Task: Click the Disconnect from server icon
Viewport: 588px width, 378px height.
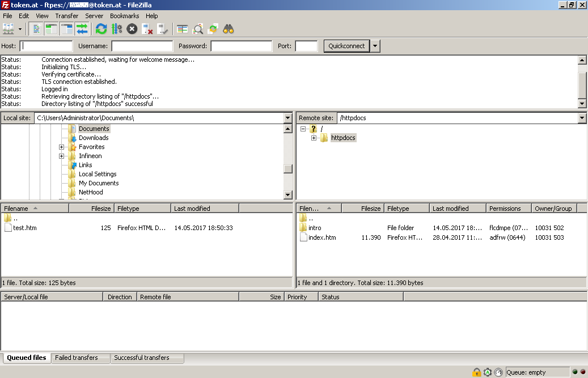Action: [x=147, y=28]
